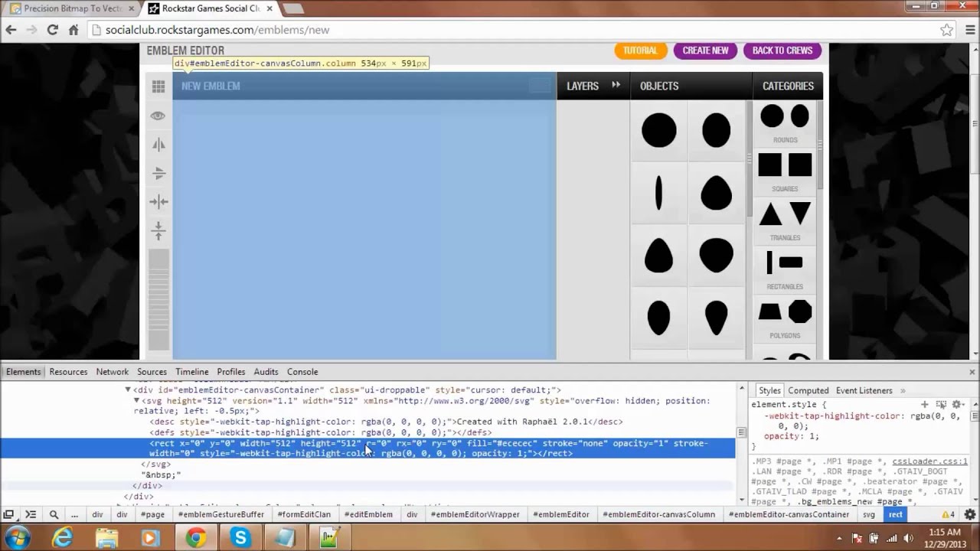Image resolution: width=980 pixels, height=551 pixels.
Task: Select the flip vertical tool icon
Action: pyautogui.click(x=158, y=173)
